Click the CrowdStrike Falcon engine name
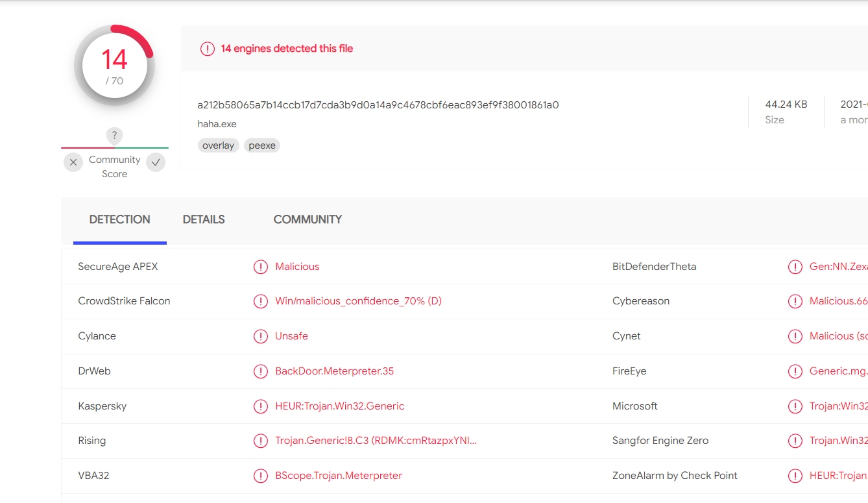 pos(124,301)
